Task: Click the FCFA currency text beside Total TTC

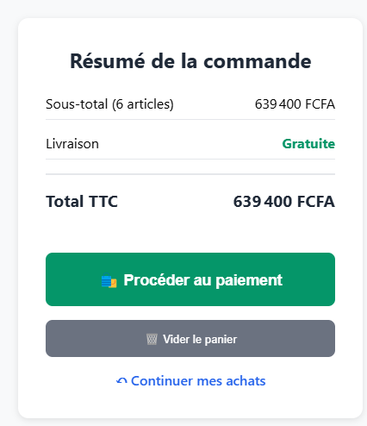Action: 316,202
